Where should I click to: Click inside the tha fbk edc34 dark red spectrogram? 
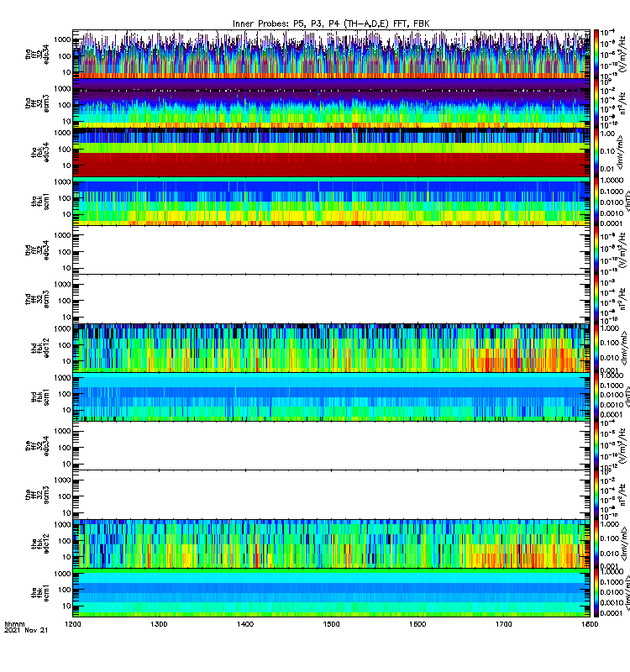pyautogui.click(x=331, y=165)
